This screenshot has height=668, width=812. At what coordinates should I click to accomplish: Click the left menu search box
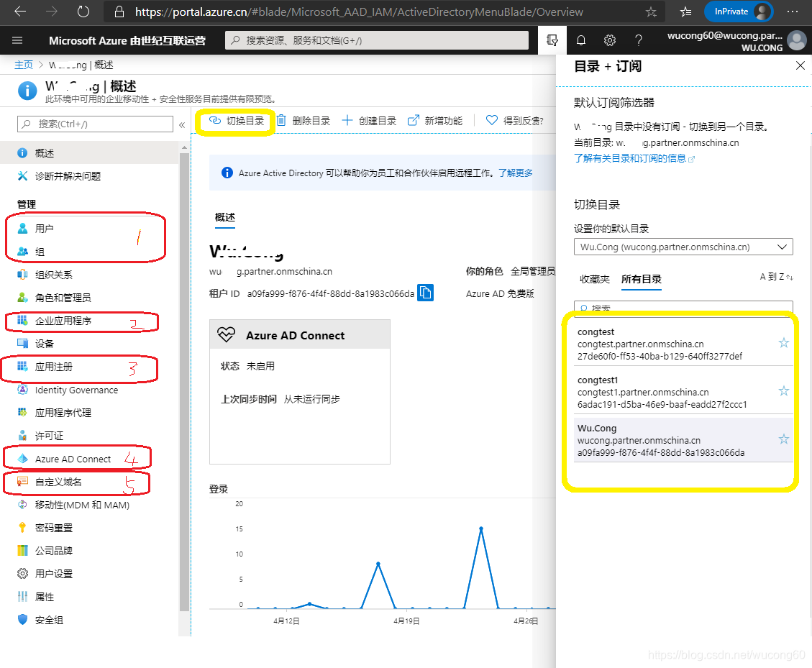(95, 124)
